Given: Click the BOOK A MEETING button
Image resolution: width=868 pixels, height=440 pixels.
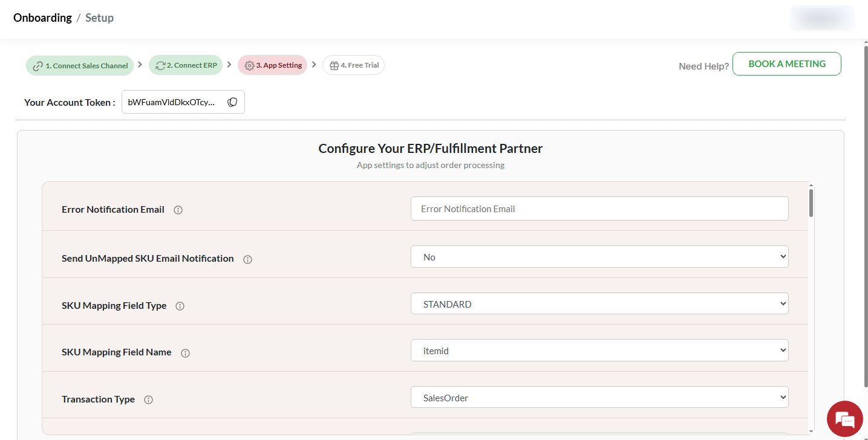Looking at the screenshot, I should pos(786,64).
